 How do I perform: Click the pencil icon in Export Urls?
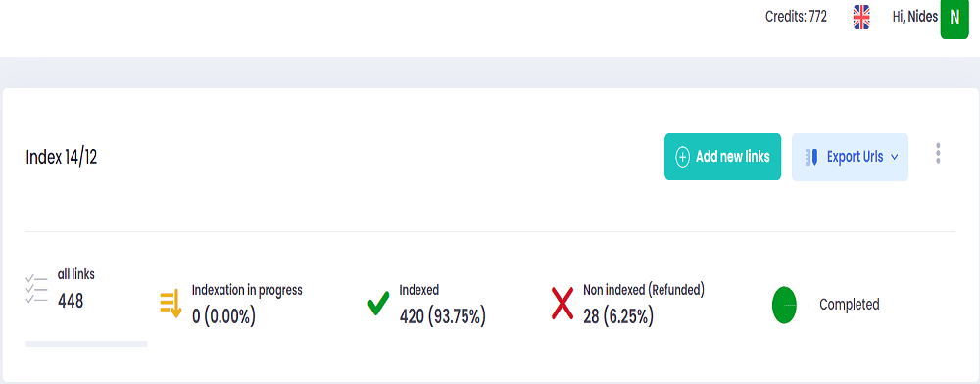pos(811,157)
